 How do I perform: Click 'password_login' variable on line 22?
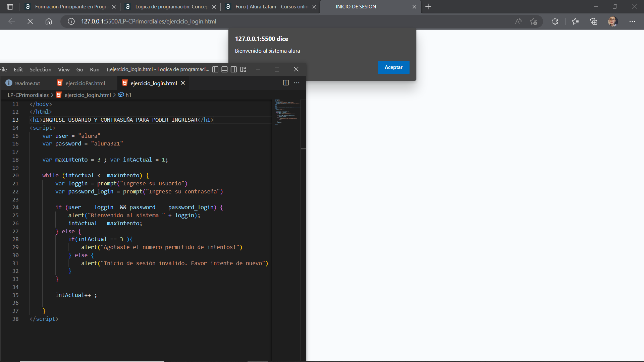[x=91, y=192]
